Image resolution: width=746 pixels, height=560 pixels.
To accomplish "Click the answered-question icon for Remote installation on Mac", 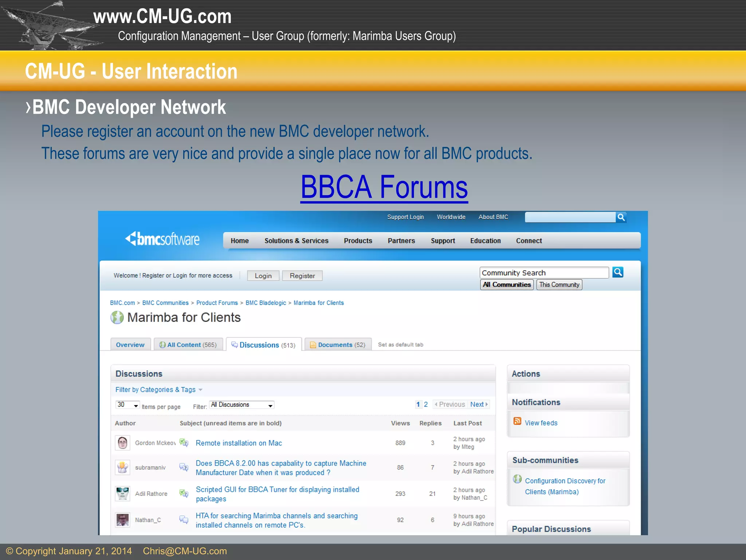I will [x=184, y=443].
